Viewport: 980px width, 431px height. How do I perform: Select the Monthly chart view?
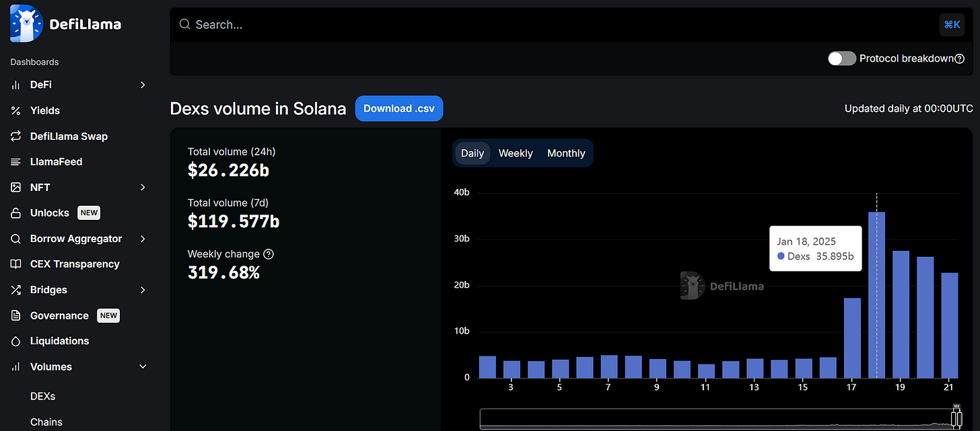pos(566,153)
